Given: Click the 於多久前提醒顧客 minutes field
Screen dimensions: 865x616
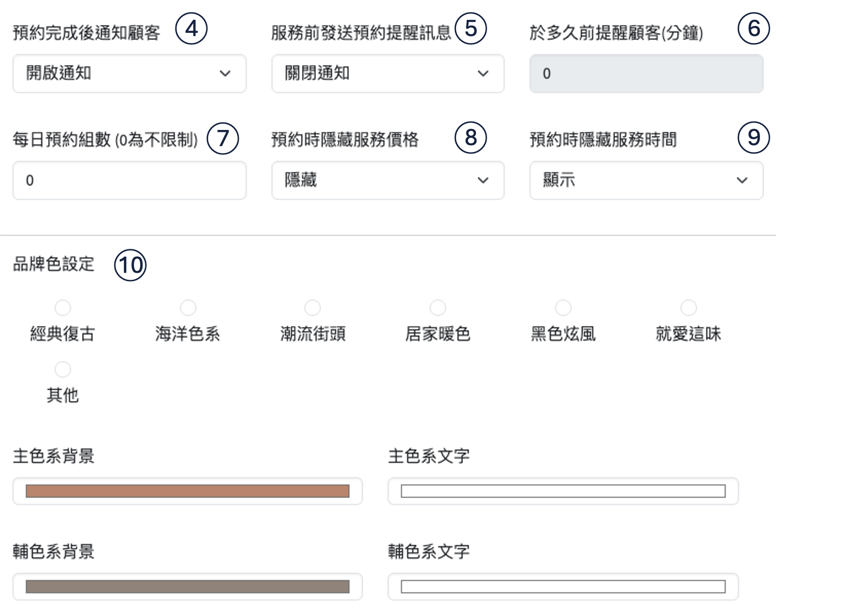Looking at the screenshot, I should 646,74.
